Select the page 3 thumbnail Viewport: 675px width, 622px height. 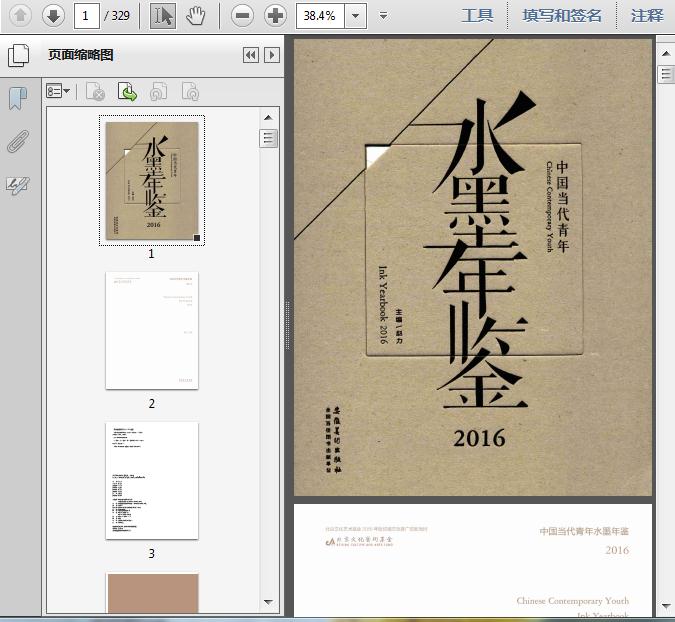152,480
